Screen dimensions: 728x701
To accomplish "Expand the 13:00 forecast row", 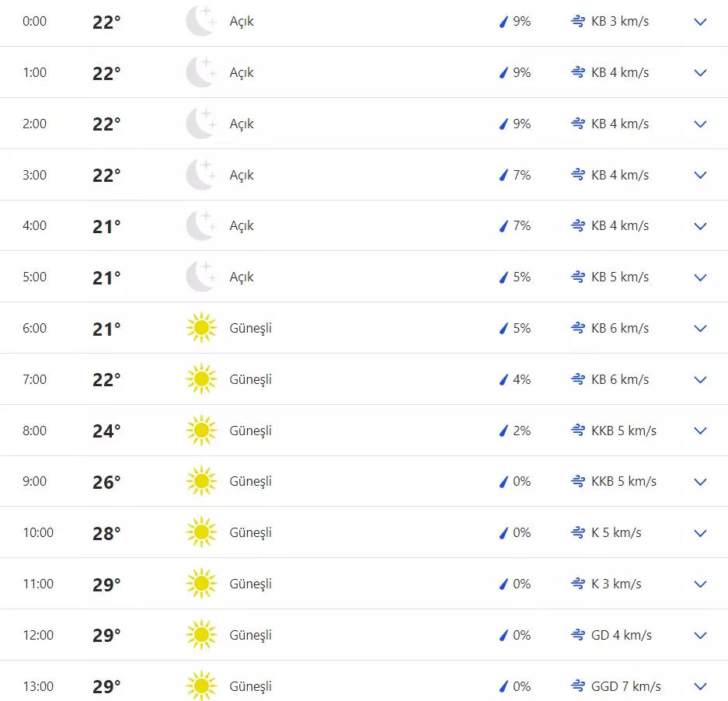I will 700,686.
